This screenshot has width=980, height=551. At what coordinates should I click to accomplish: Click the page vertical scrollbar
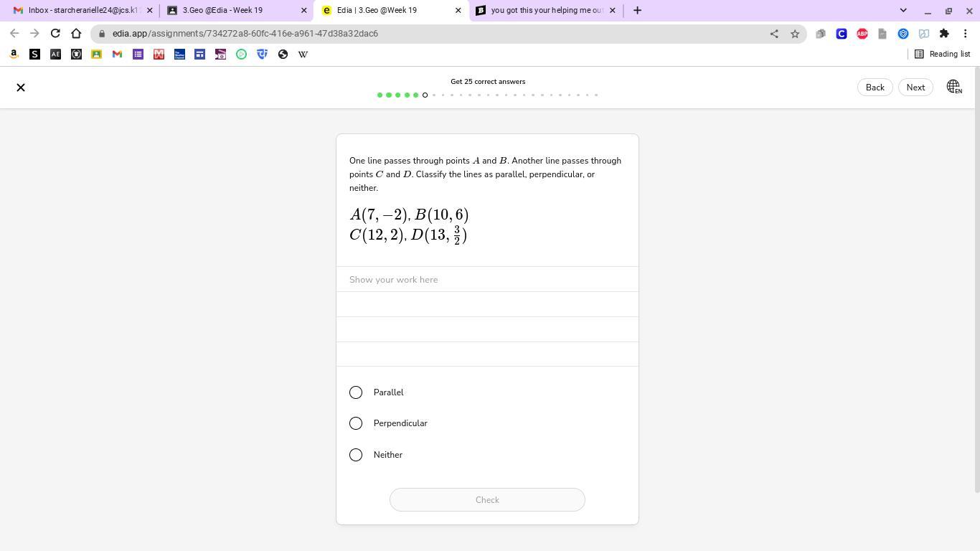click(976, 280)
